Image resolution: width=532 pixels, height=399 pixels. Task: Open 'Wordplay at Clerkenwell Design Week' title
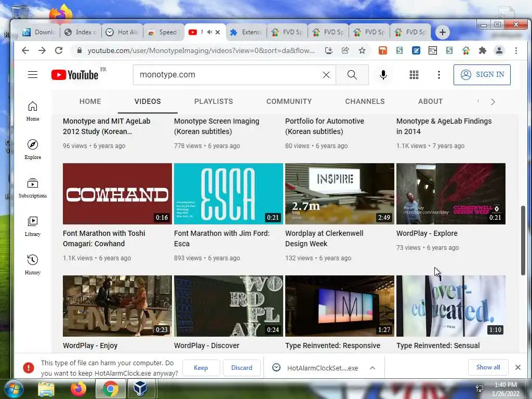(324, 238)
